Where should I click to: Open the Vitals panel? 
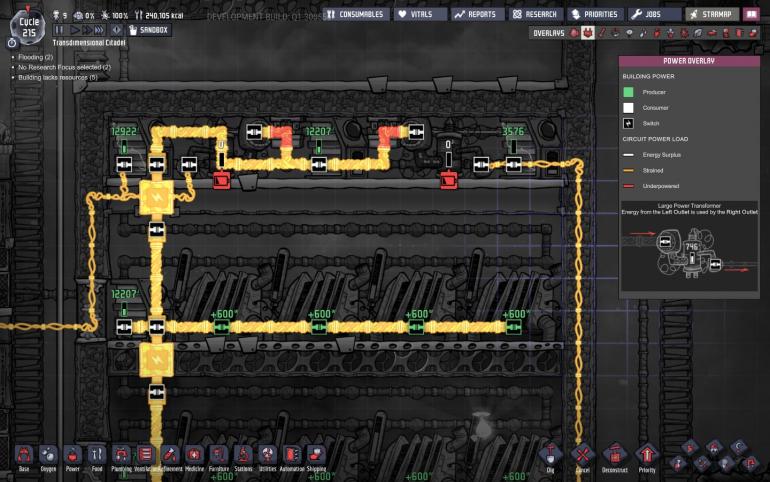418,14
